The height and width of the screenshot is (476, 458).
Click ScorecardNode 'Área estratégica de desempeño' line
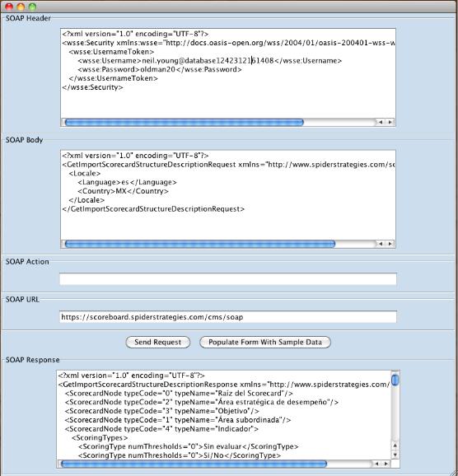click(202, 402)
